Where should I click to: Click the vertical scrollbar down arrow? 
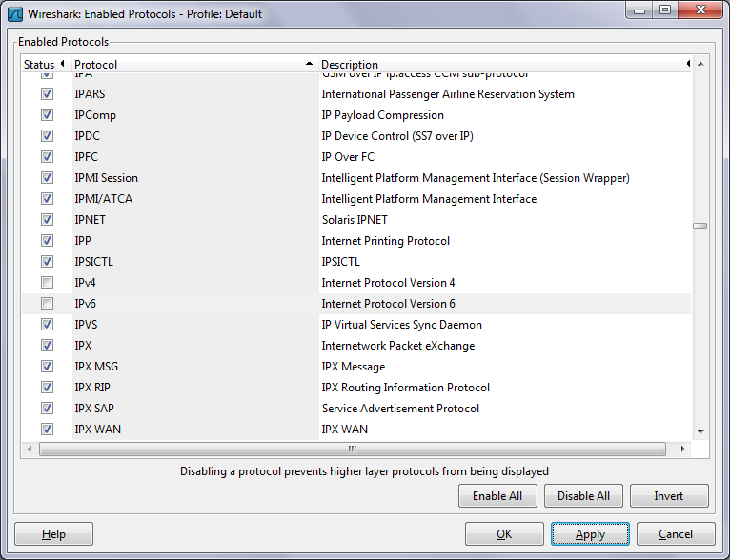coord(700,432)
